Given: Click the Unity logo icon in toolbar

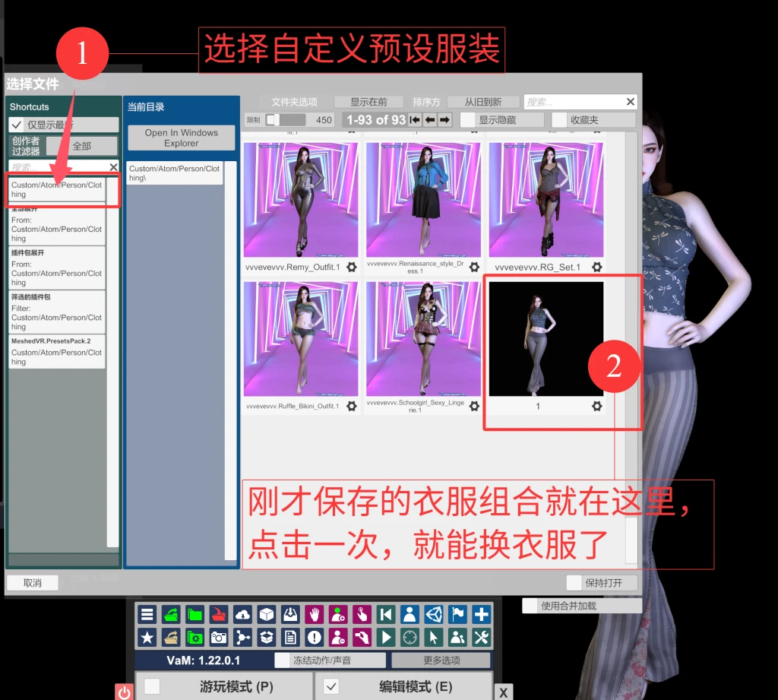Looking at the screenshot, I should (x=433, y=615).
